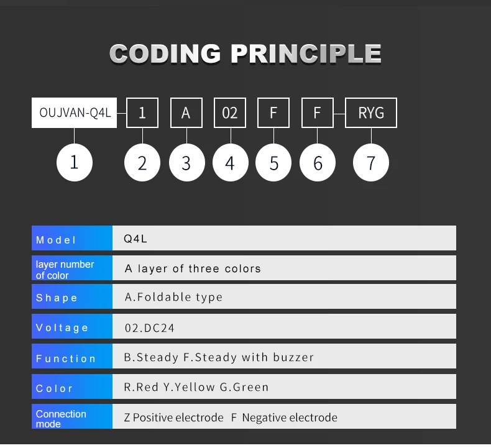Viewport: 491px width, 448px height.
Task: Click the OUJVAN-Q4L code box
Action: (75, 112)
